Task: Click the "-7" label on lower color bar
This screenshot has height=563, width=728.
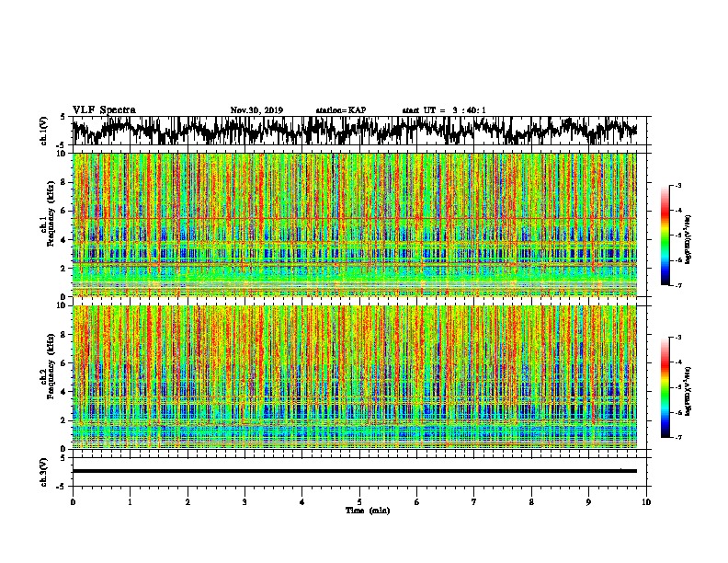Action: click(677, 438)
